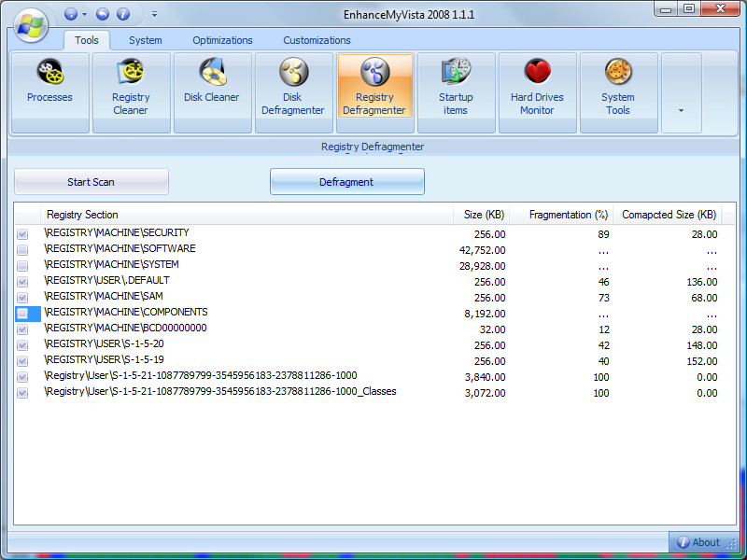Open Hard Drives Monitor
Image resolution: width=747 pixels, height=560 pixels.
tap(538, 92)
